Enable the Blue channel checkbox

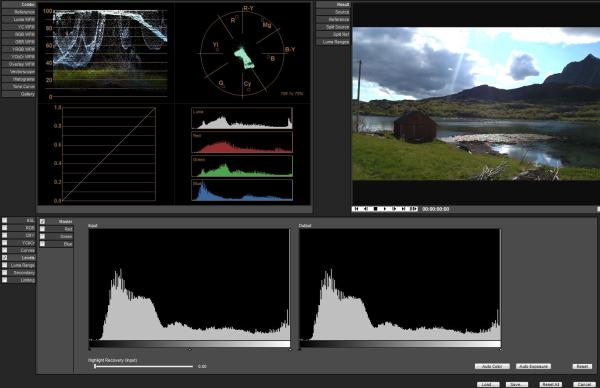tap(42, 244)
